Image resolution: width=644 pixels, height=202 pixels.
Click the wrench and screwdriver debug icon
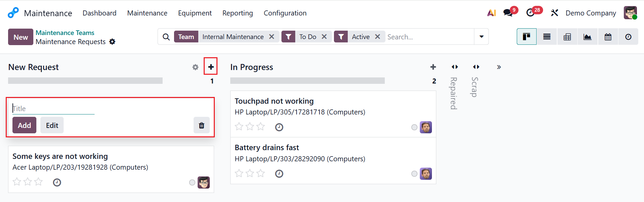(x=554, y=13)
